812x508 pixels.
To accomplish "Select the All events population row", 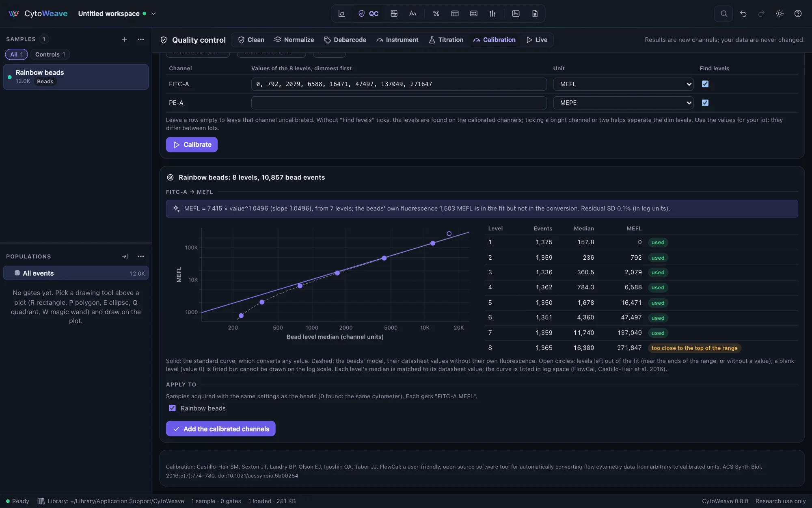I will click(76, 273).
